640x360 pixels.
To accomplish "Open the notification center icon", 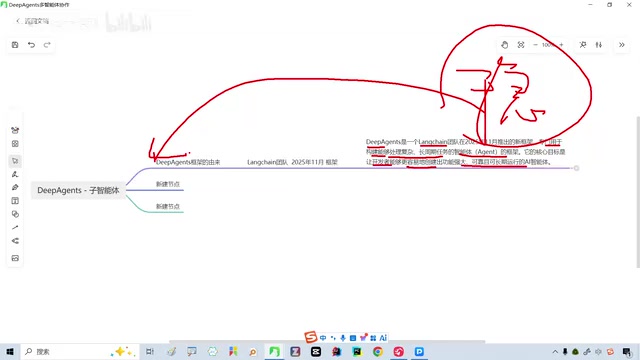I will 627,351.
